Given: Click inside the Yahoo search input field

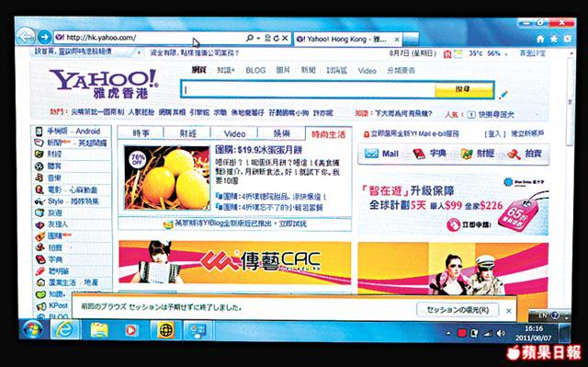Looking at the screenshot, I should pyautogui.click(x=309, y=90).
